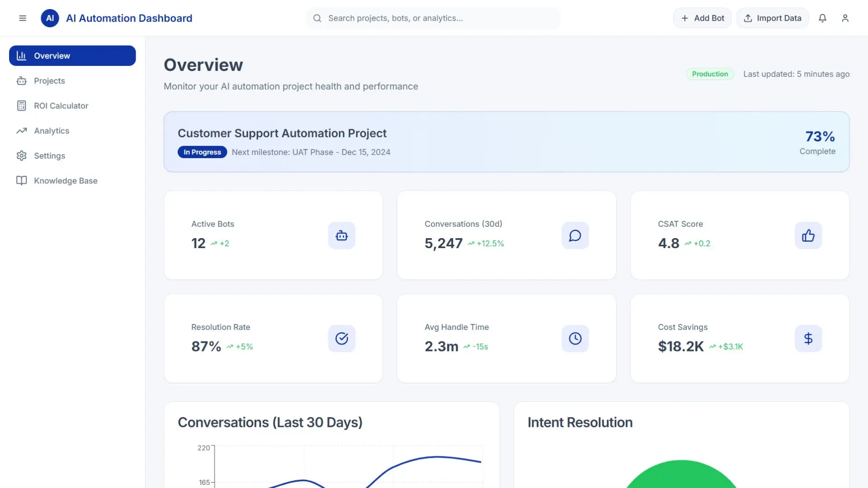Click the Knowledge Base book icon

pyautogui.click(x=21, y=180)
